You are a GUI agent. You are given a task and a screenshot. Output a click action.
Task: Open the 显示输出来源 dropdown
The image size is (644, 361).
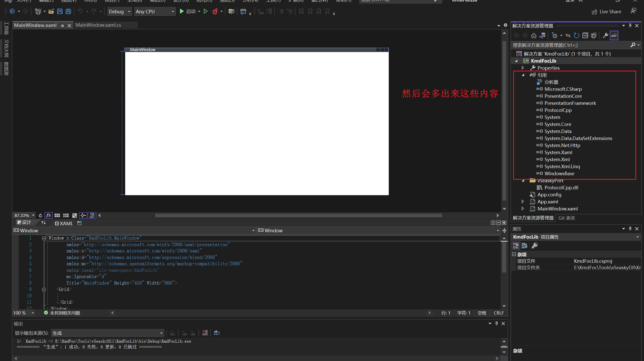107,333
